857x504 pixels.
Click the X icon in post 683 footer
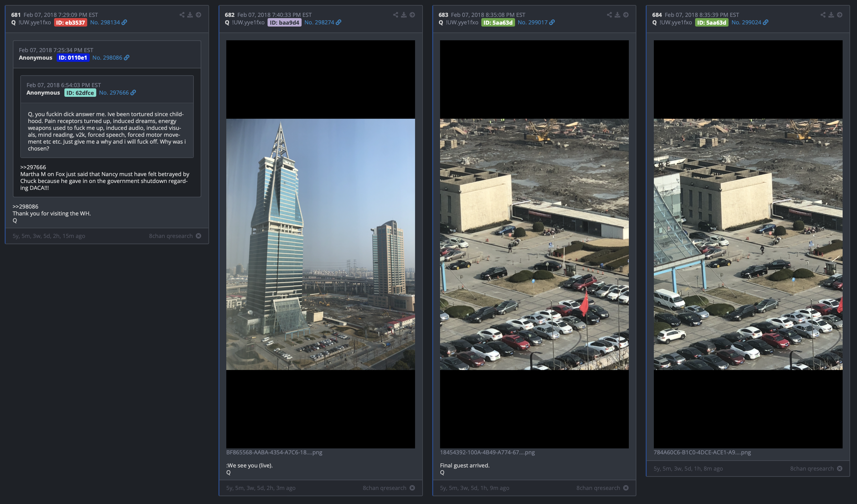pos(626,488)
